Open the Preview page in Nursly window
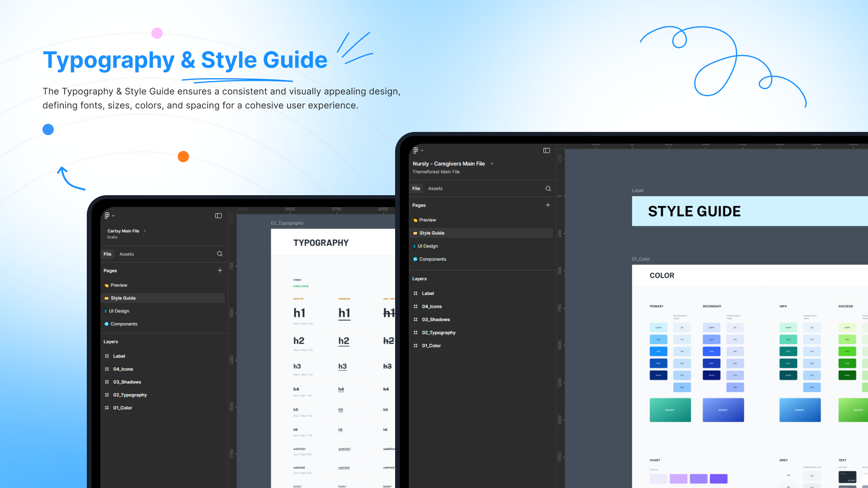868x488 pixels. [x=427, y=220]
